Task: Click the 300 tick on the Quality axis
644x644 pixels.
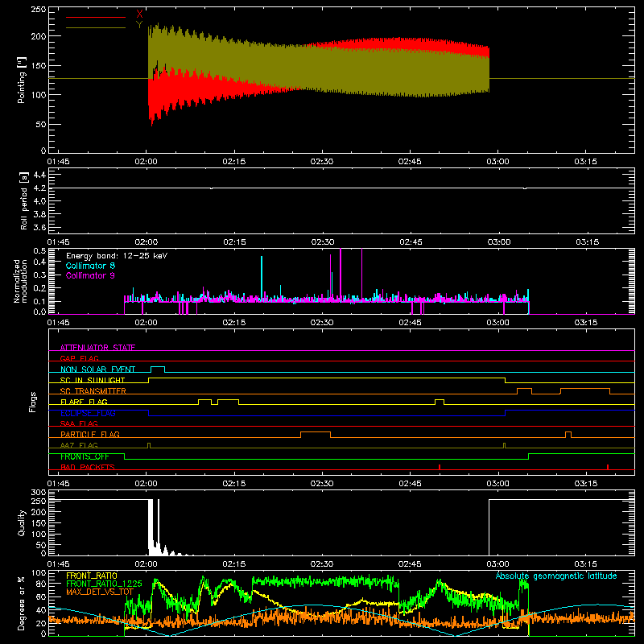Action: click(x=39, y=492)
